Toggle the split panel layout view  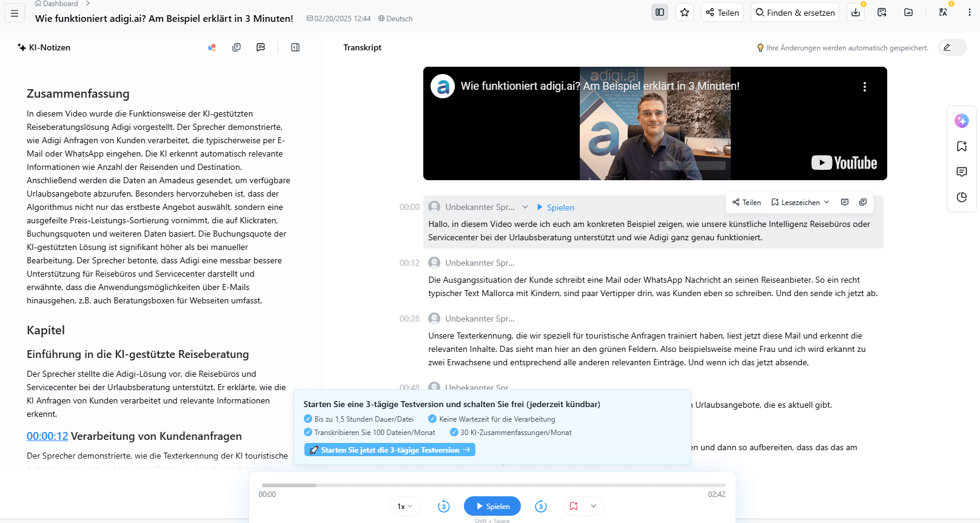tap(660, 13)
